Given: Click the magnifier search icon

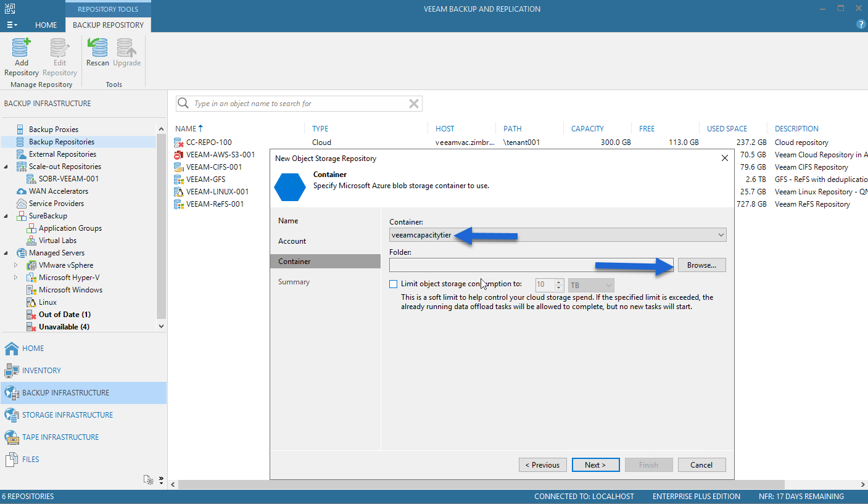Looking at the screenshot, I should click(183, 104).
